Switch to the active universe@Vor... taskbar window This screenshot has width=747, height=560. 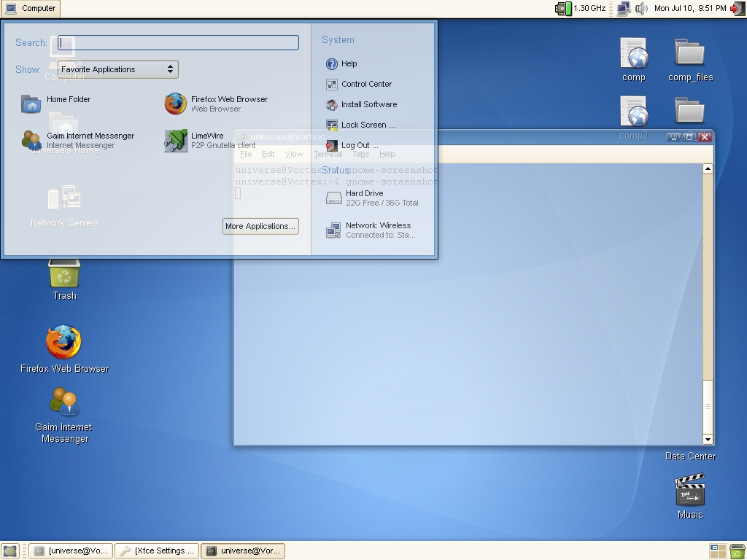(x=243, y=551)
